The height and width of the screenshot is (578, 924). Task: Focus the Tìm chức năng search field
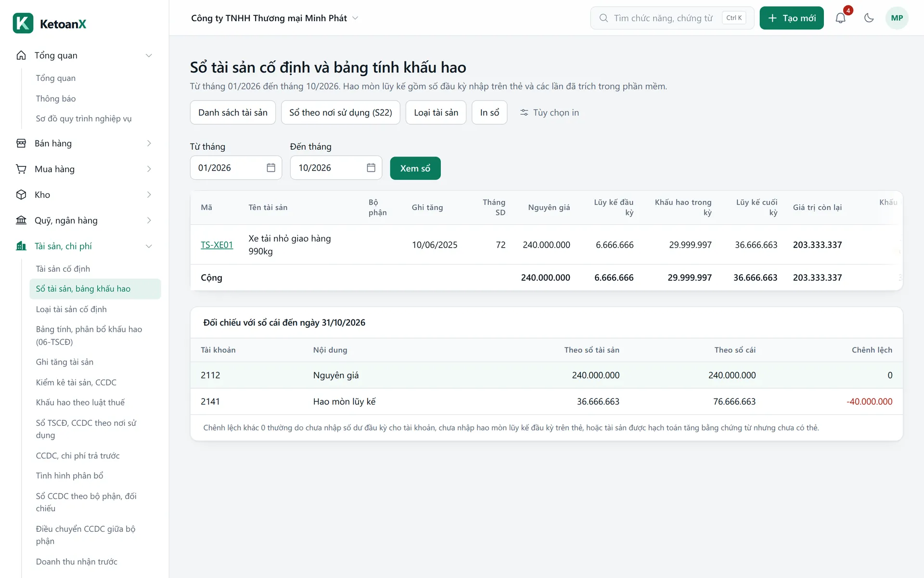point(672,18)
